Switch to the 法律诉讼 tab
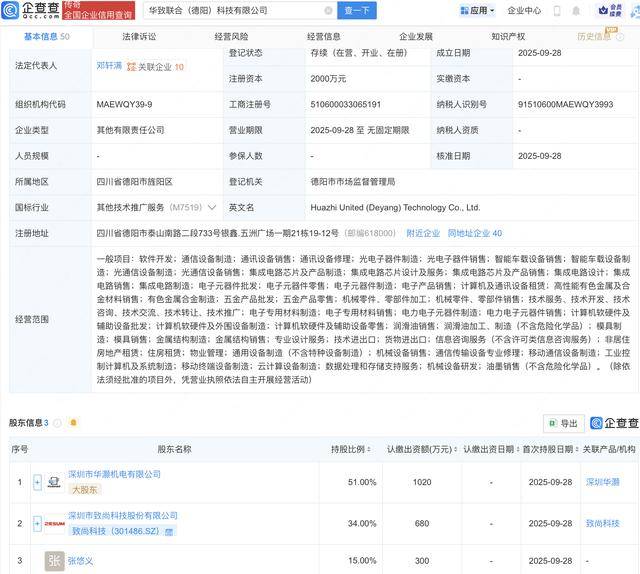The width and height of the screenshot is (640, 574). pyautogui.click(x=139, y=36)
